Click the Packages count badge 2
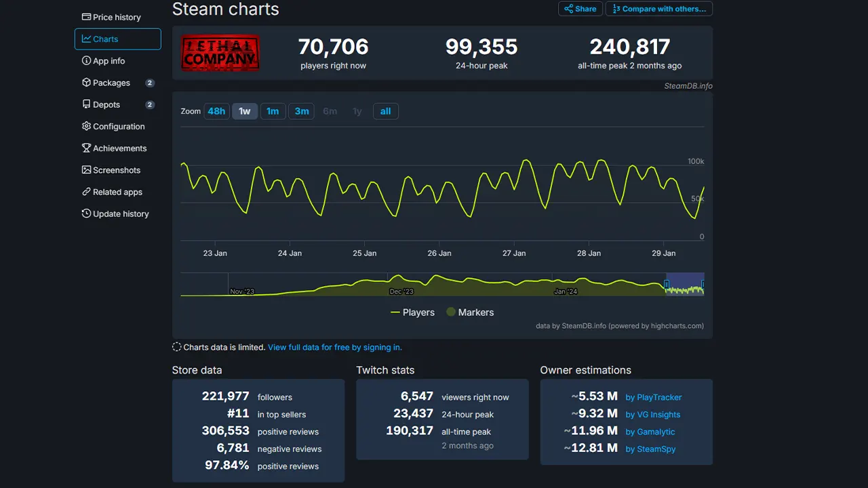This screenshot has height=488, width=868. (x=150, y=83)
